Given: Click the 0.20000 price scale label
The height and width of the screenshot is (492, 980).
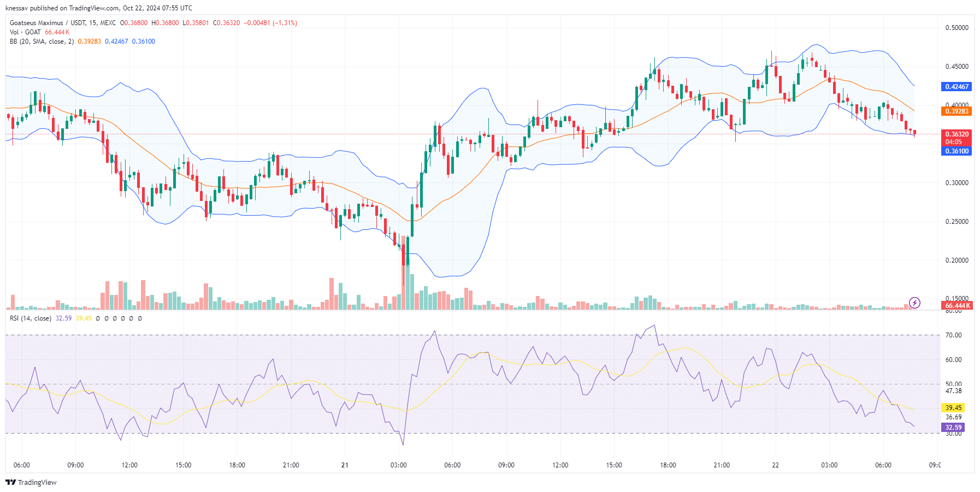Looking at the screenshot, I should [957, 260].
